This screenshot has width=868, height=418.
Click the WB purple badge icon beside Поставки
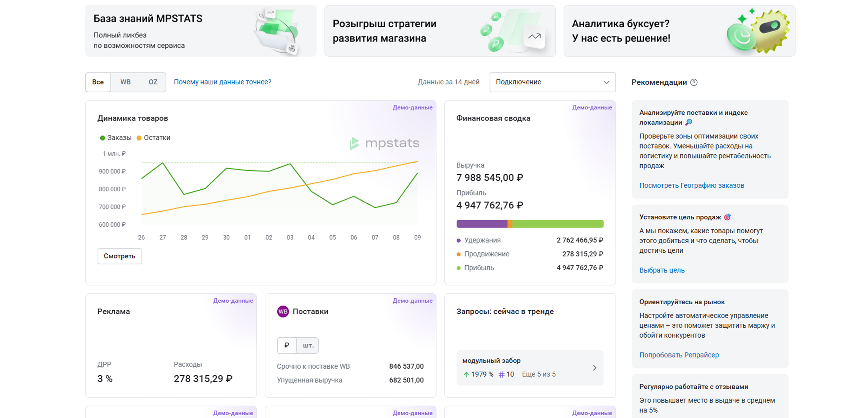point(283,312)
